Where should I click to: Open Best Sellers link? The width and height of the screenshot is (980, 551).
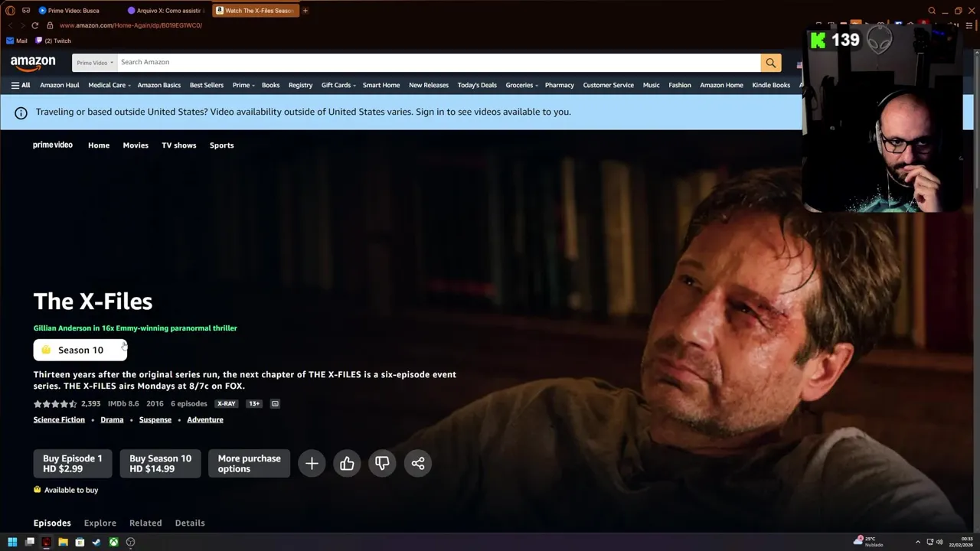point(207,85)
